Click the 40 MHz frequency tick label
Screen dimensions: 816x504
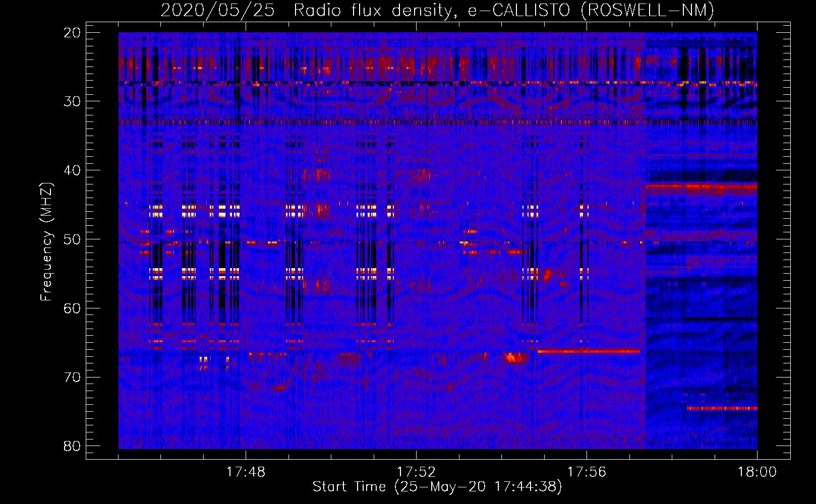point(73,170)
